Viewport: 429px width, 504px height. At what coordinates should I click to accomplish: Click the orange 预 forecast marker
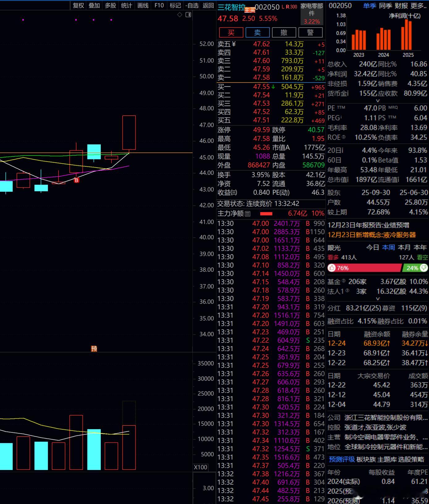tap(94, 349)
